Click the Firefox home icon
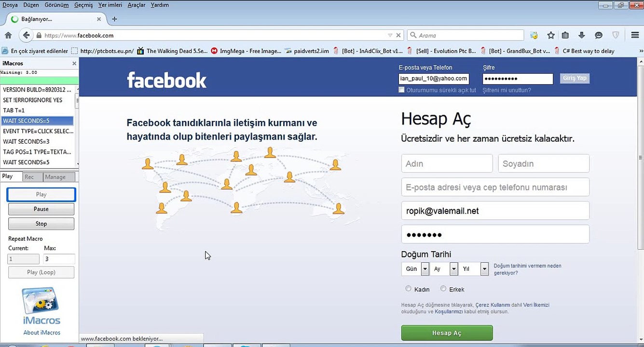Viewport: 644px width, 347px height. click(x=8, y=35)
